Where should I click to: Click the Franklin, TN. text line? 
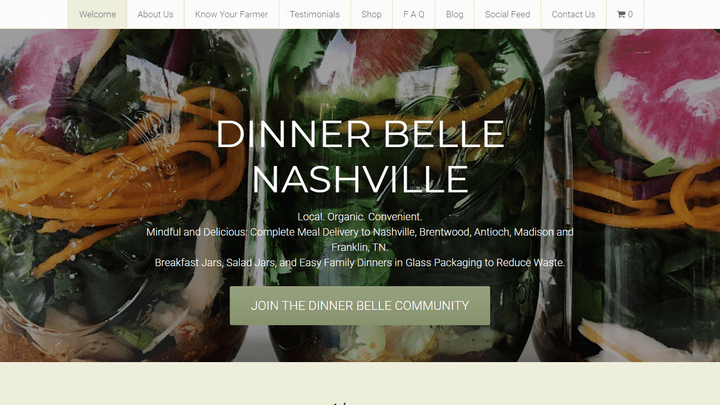pos(360,248)
